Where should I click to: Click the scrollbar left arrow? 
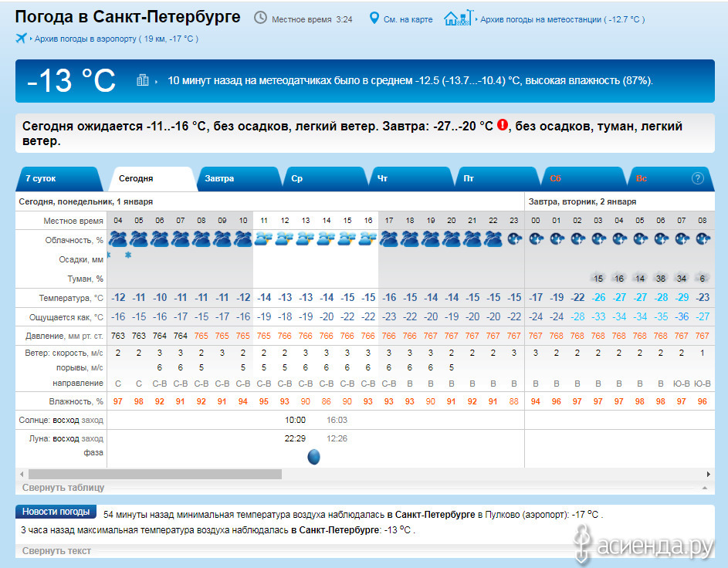pyautogui.click(x=22, y=475)
